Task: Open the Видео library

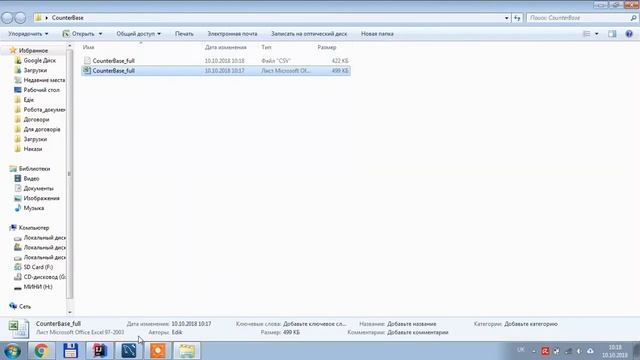Action: [31, 178]
